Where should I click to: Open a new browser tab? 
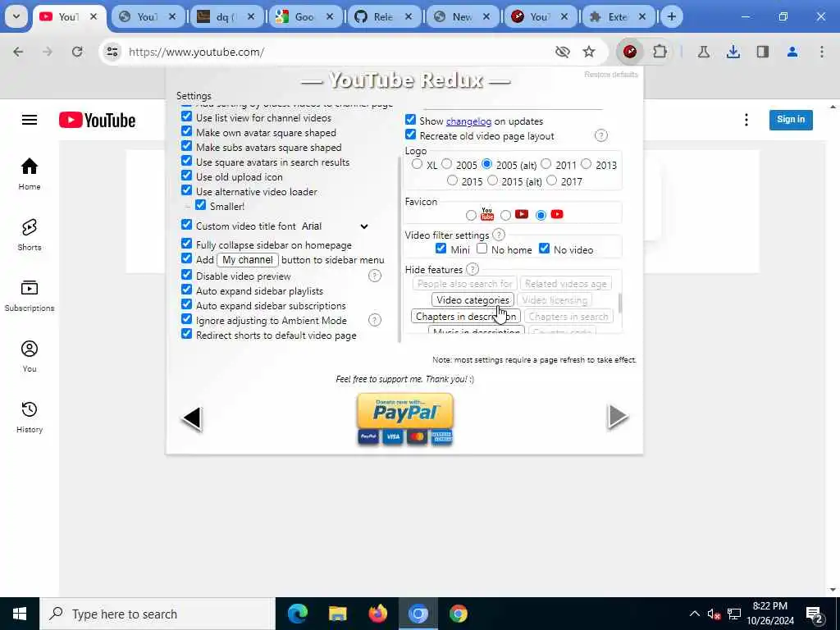[671, 16]
